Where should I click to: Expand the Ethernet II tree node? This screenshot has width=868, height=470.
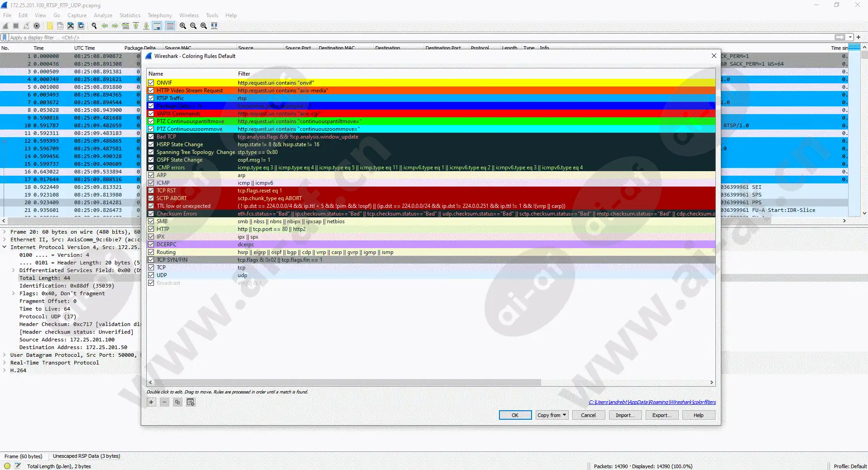[5, 240]
